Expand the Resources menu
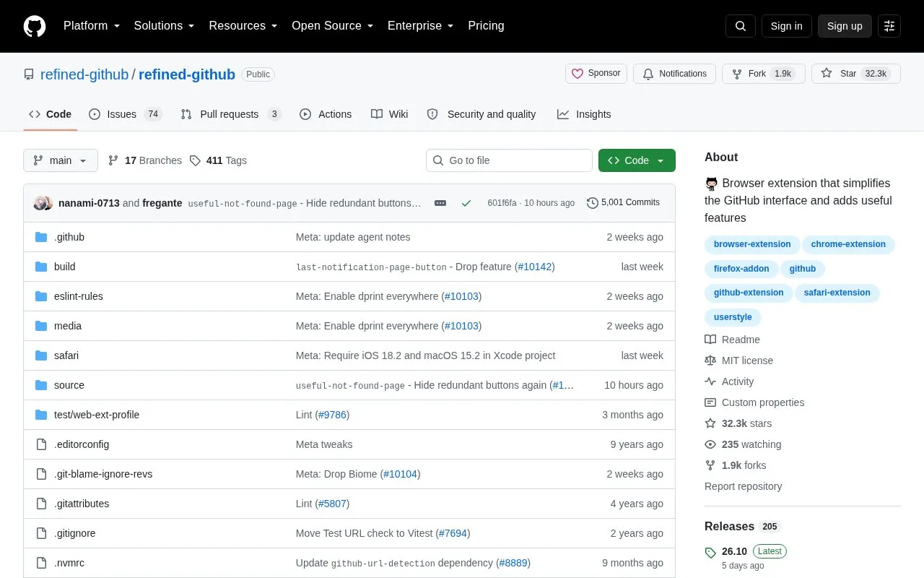Image resolution: width=924 pixels, height=578 pixels. point(243,26)
